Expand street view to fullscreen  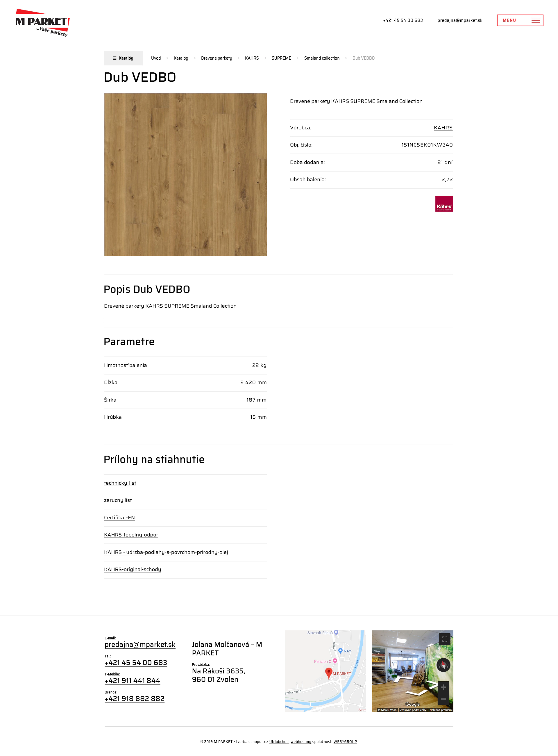click(444, 639)
